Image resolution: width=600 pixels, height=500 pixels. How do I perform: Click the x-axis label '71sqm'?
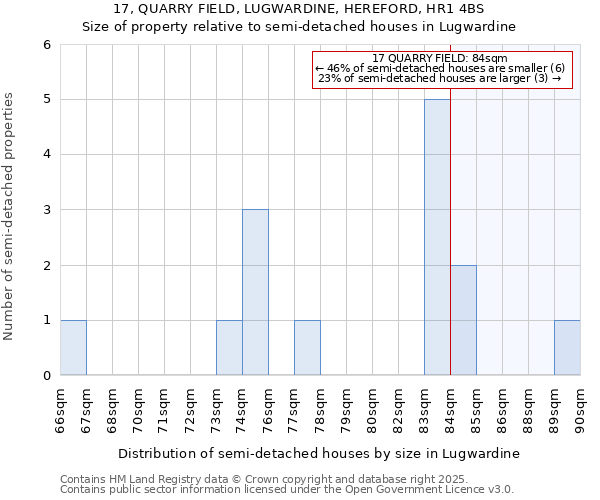[x=165, y=411]
